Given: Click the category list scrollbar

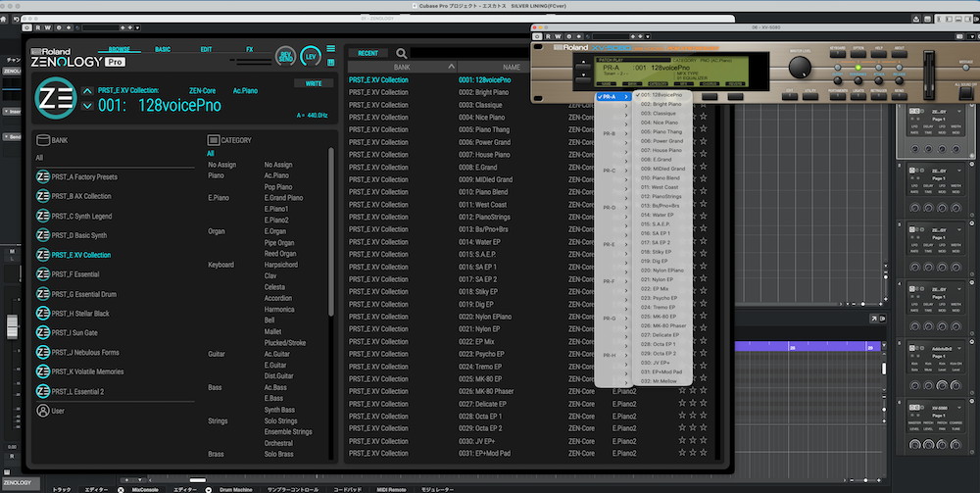Looking at the screenshot, I should [x=330, y=231].
